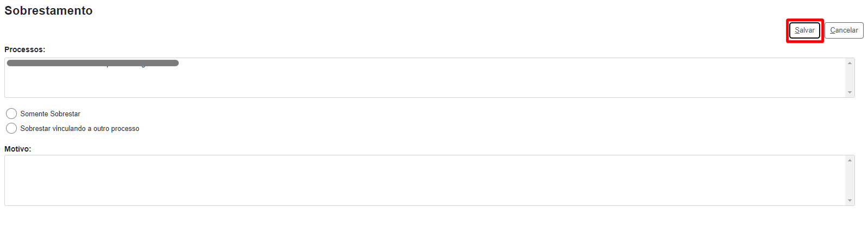
Task: Click up arrow of Motivo text area scrollbar
Action: coord(850,160)
